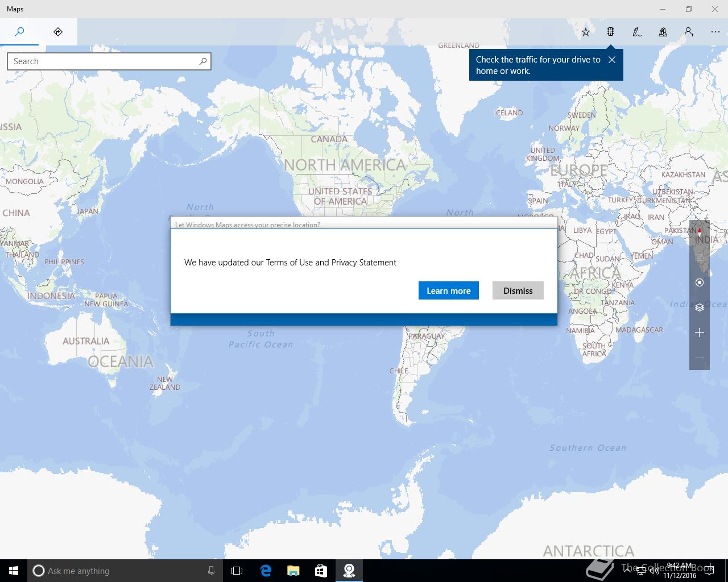This screenshot has width=728, height=582.
Task: Toggle the Traffic light icon
Action: tap(611, 32)
